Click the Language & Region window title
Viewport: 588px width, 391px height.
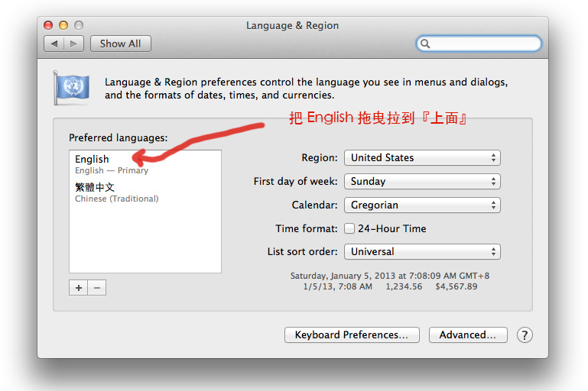(x=293, y=25)
